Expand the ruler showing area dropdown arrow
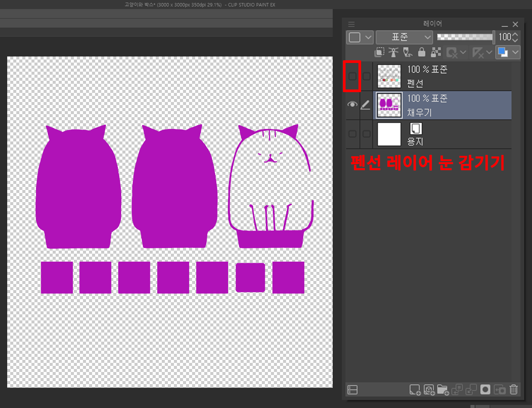Screen dimensions: 532x408 click(x=489, y=52)
